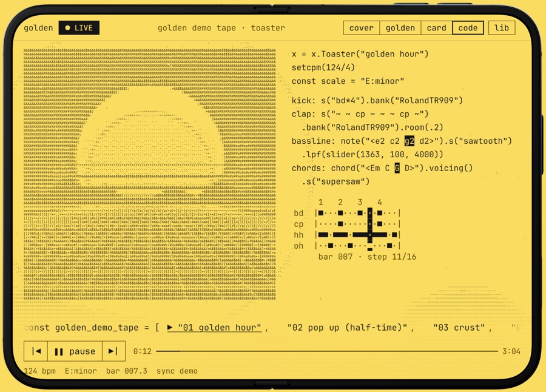Choose the "03 crust" track
The width and height of the screenshot is (546, 392).
click(x=459, y=328)
